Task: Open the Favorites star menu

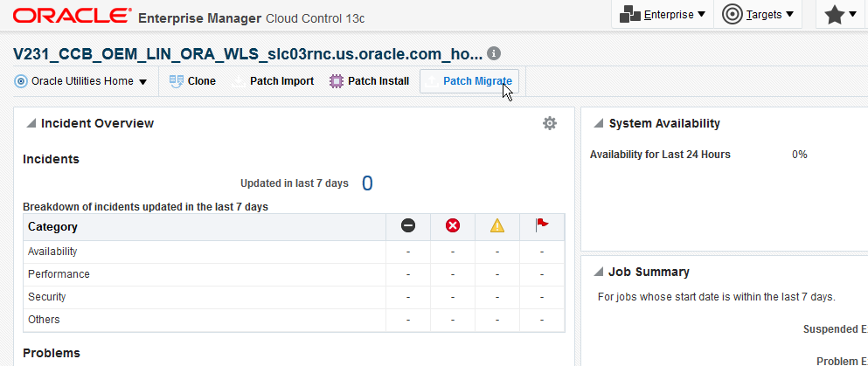Action: [840, 14]
